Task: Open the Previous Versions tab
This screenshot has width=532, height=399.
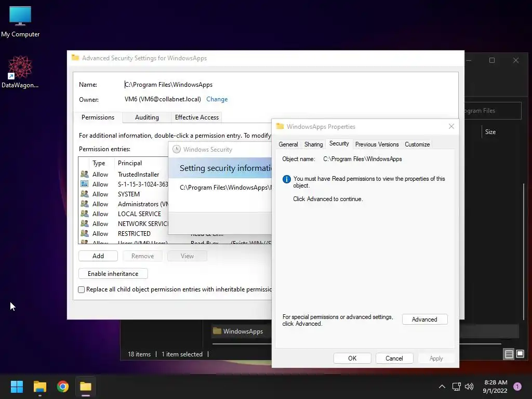Action: coord(377,144)
